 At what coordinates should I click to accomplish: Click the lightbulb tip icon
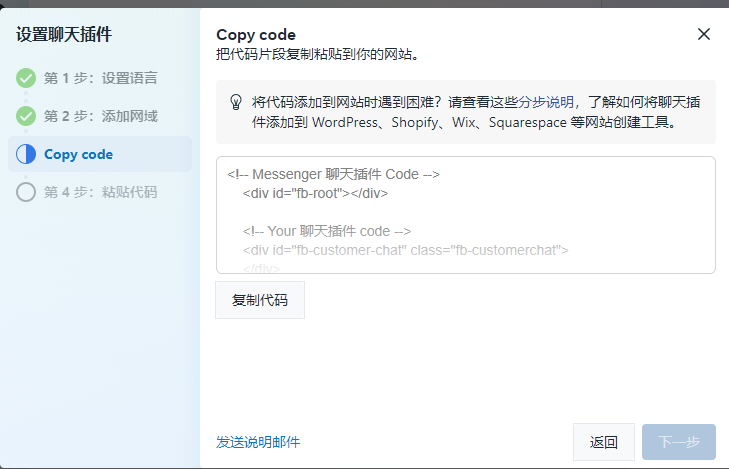[236, 102]
